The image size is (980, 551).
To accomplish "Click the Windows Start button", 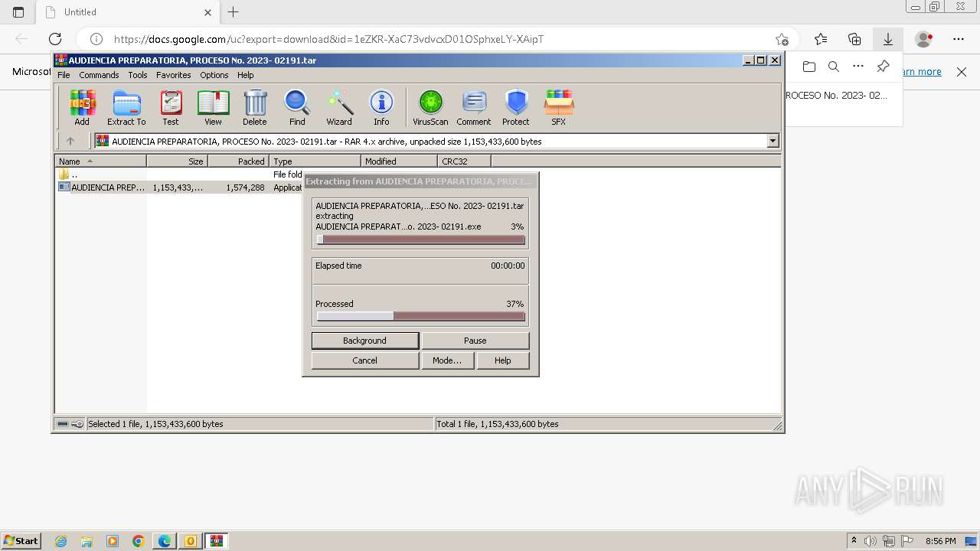I will pyautogui.click(x=21, y=541).
